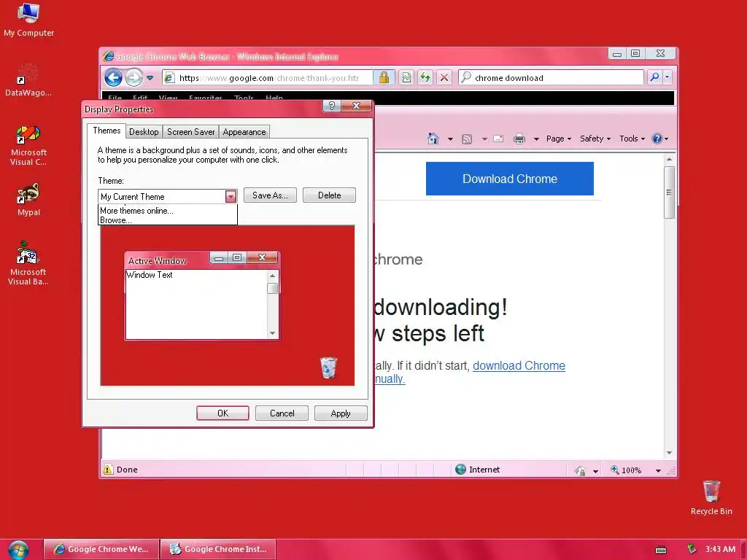The width and height of the screenshot is (747, 560).
Task: Switch to the Appearance tab
Action: [x=244, y=132]
